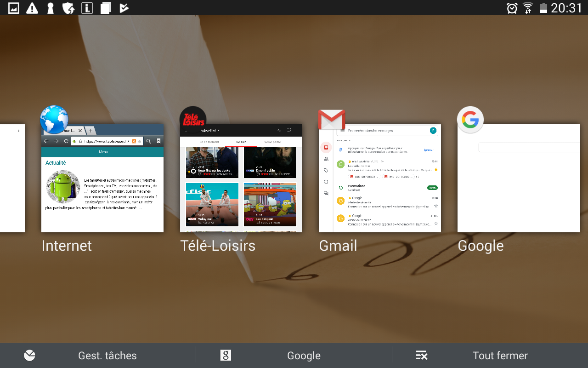Screen dimensions: 588x368
Task: Switch to 2ème partie tab in Télé-Loisirs
Action: pyautogui.click(x=272, y=142)
